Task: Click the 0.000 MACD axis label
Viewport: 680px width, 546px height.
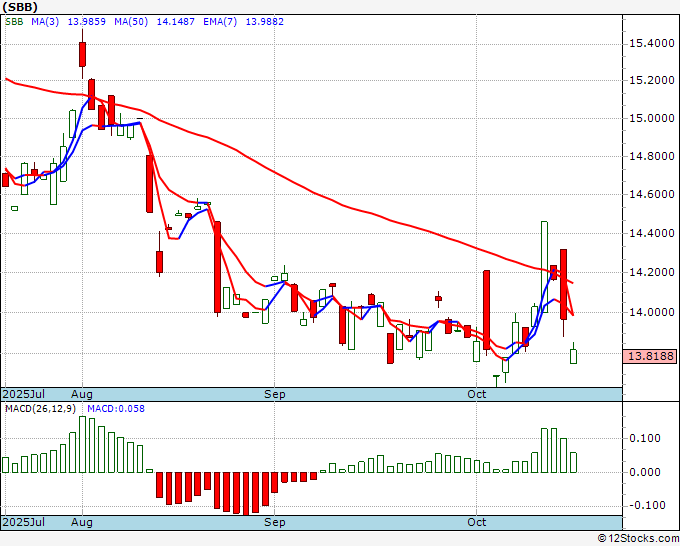Action: (645, 472)
